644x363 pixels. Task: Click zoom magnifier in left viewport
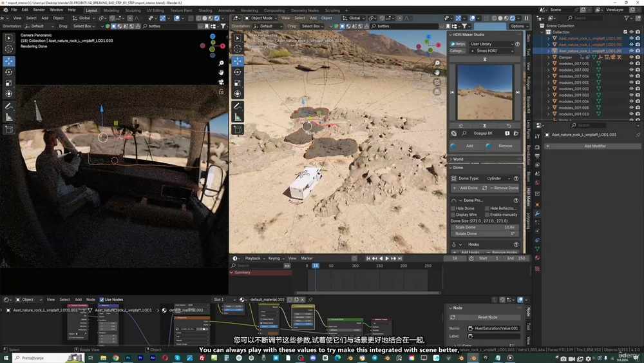(221, 63)
